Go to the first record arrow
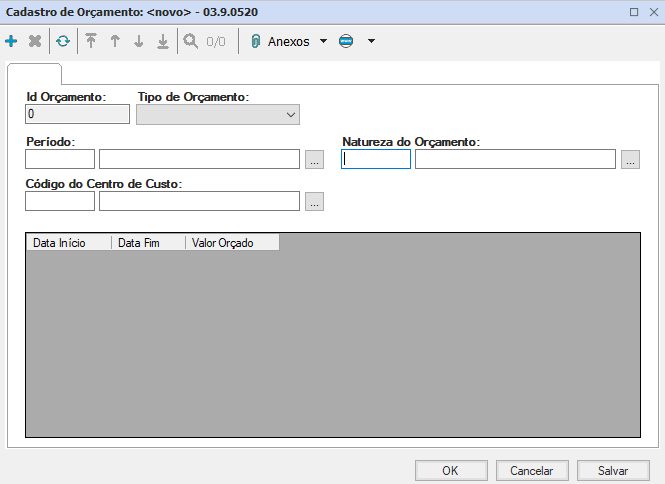 91,42
